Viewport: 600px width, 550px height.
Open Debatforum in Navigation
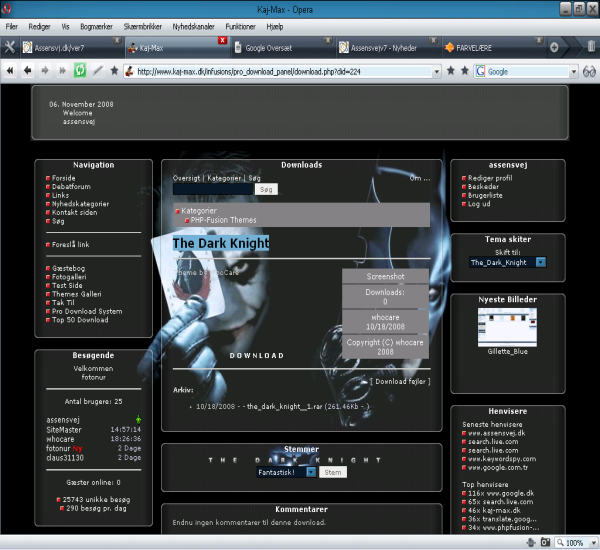click(71, 186)
